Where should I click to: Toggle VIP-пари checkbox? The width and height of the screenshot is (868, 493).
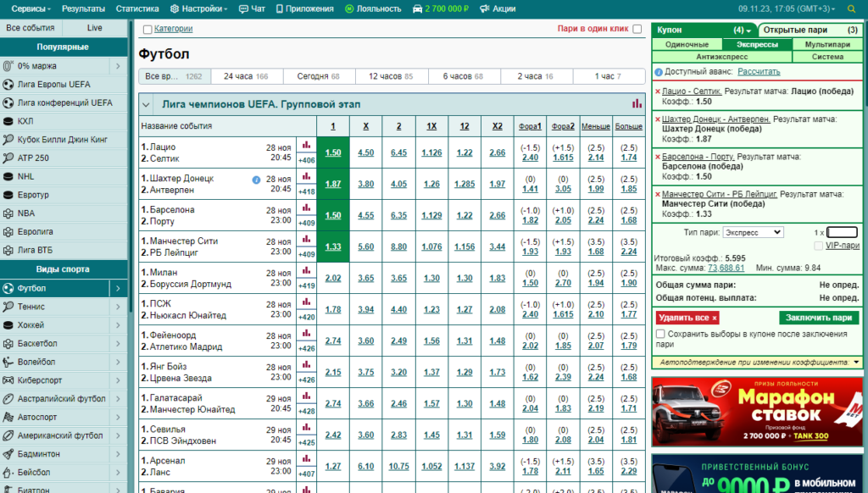[x=818, y=246]
